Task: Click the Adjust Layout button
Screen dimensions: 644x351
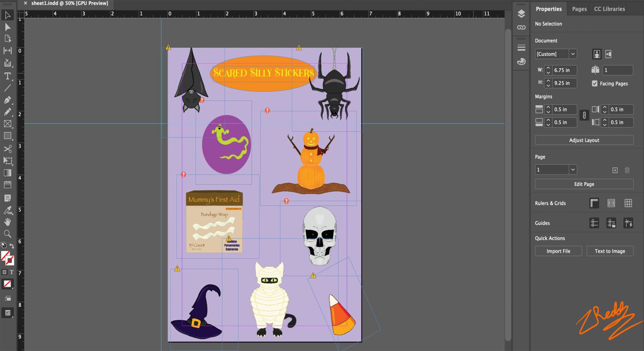Action: [584, 140]
